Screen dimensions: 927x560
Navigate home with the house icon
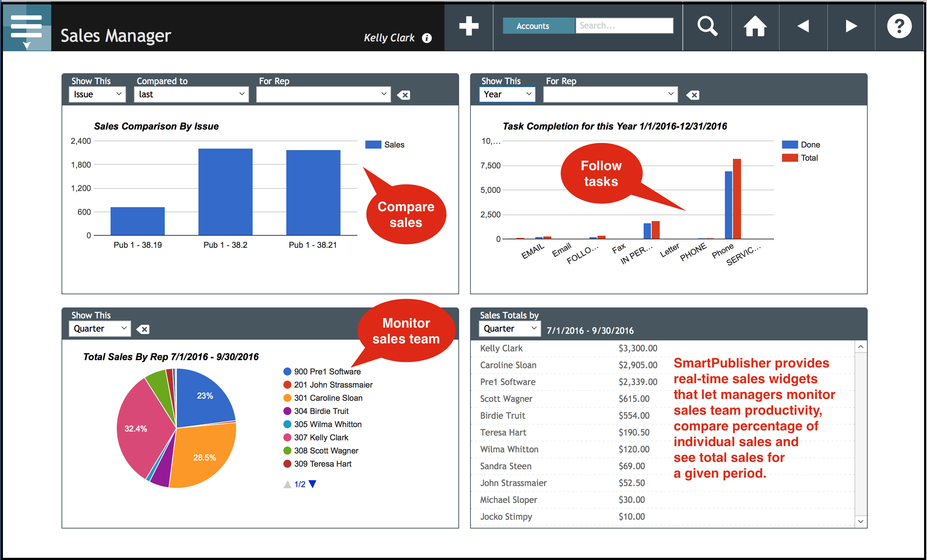point(755,26)
